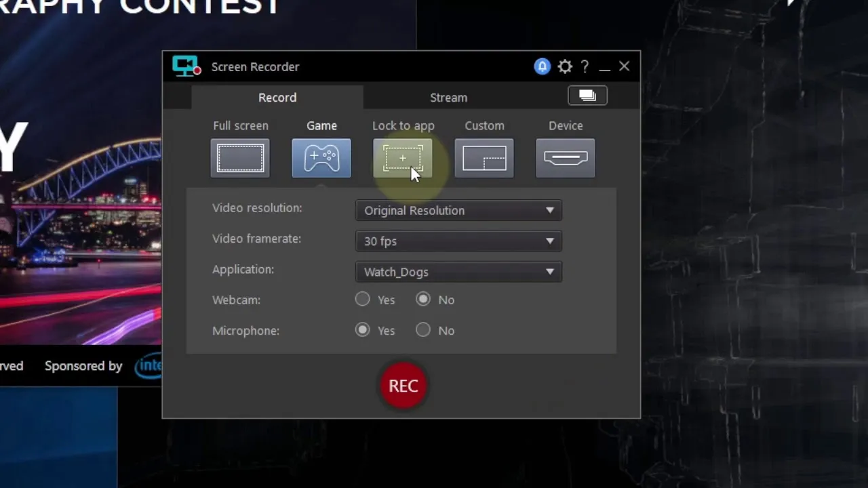This screenshot has width=868, height=488.
Task: Click the Screen Recorder title text
Action: [255, 66]
